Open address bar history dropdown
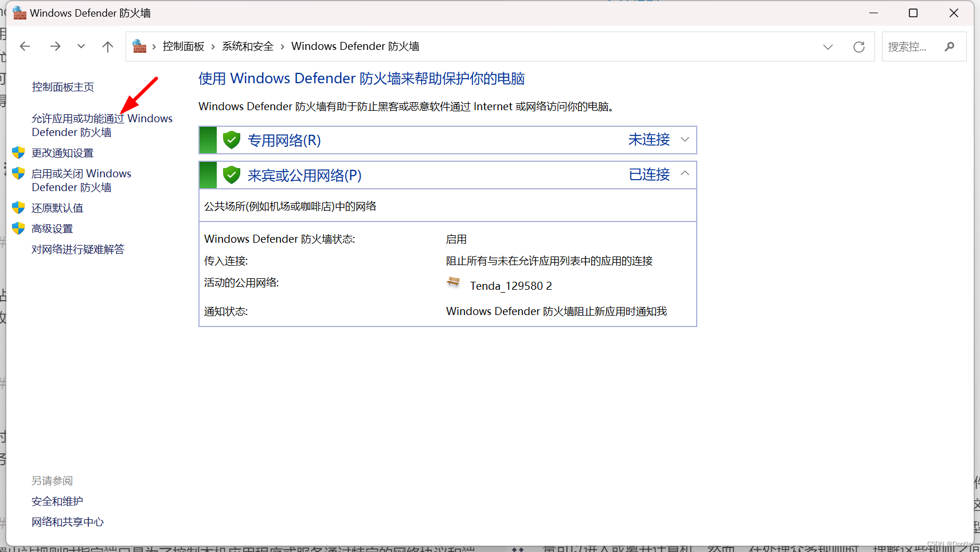The height and width of the screenshot is (552, 980). coord(827,47)
